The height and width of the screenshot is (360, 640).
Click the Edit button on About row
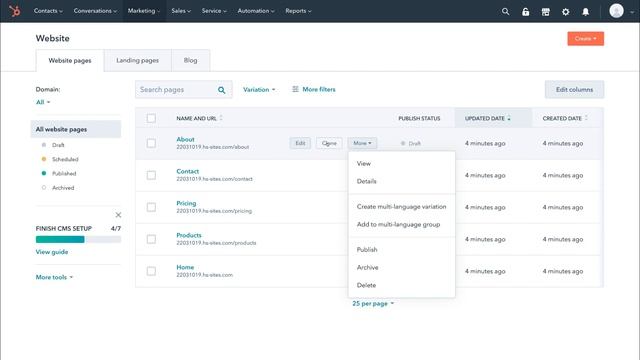[300, 143]
